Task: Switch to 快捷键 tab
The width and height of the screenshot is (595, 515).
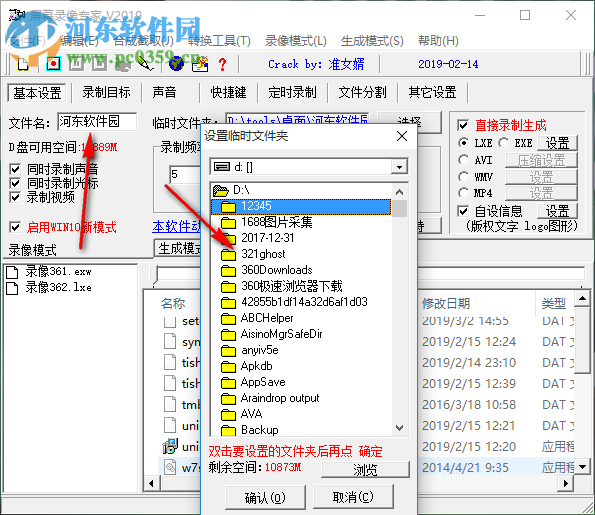Action: pyautogui.click(x=228, y=93)
